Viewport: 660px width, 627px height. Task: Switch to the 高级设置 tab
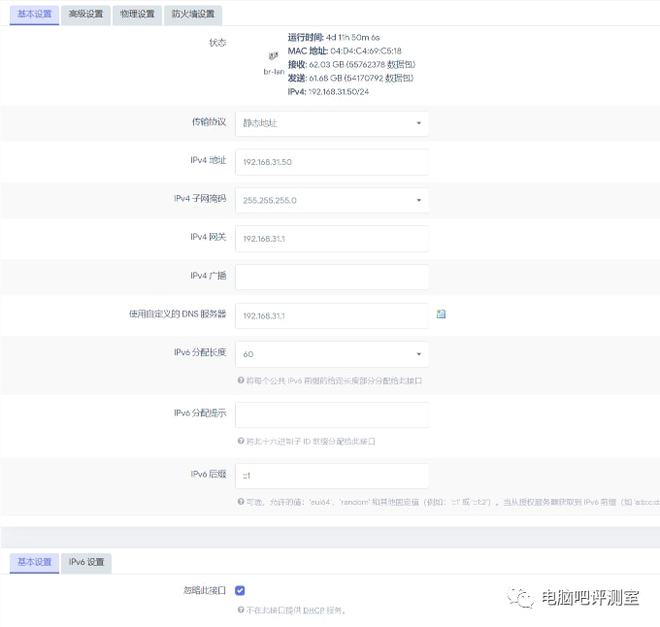click(x=86, y=15)
